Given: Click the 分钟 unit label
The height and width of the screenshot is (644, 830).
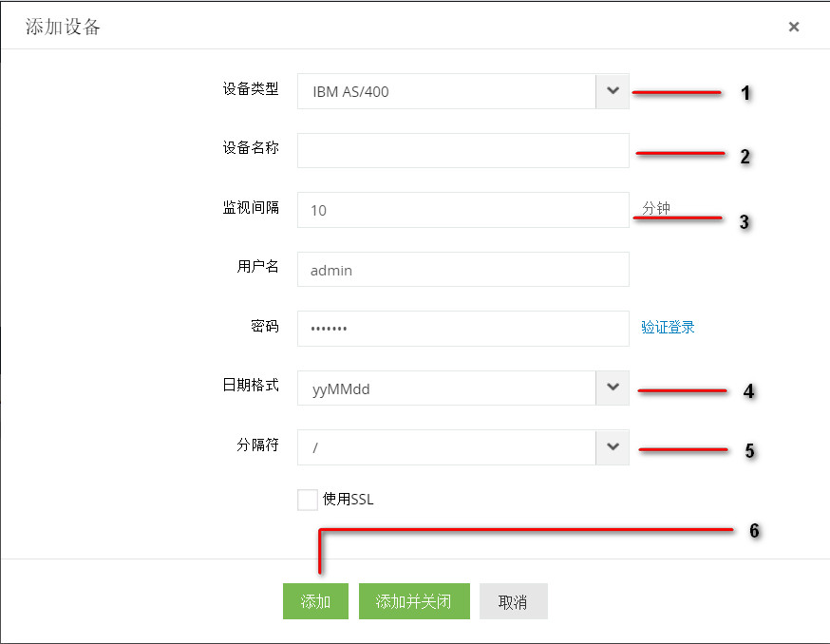Looking at the screenshot, I should coord(656,208).
